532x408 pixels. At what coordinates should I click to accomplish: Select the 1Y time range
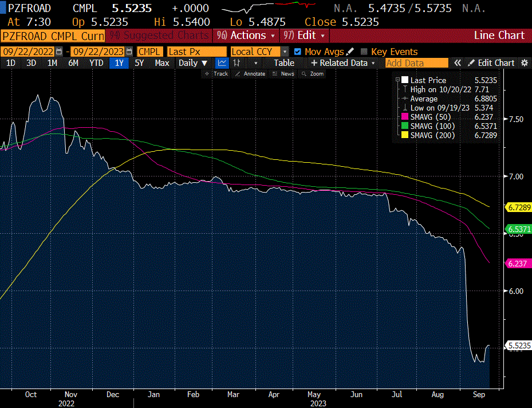coord(119,63)
